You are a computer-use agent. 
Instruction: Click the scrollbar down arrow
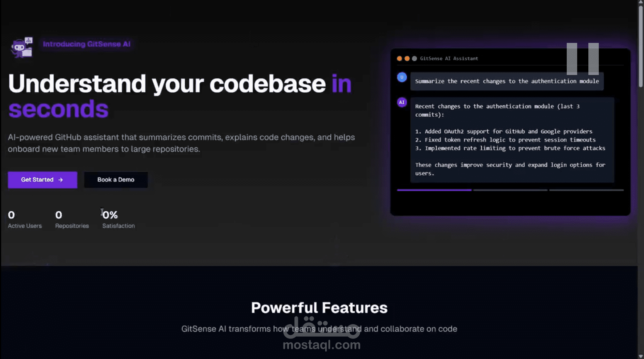click(x=641, y=356)
